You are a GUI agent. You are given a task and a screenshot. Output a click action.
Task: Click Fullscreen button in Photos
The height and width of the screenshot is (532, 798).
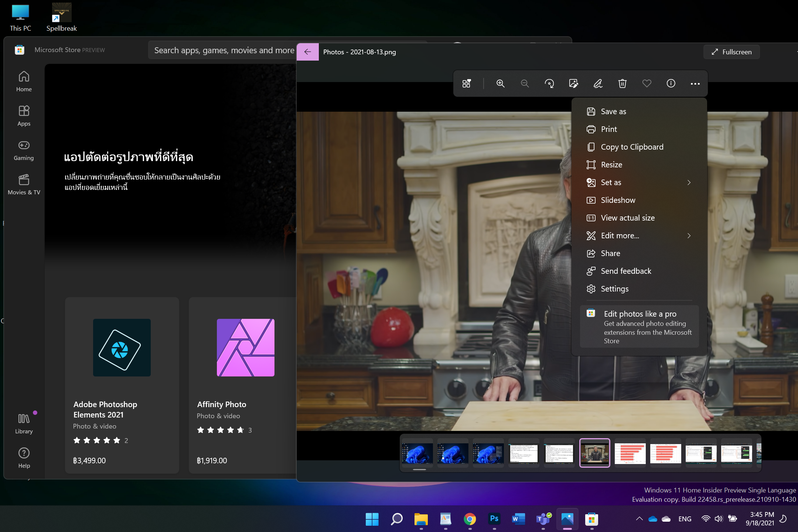(x=731, y=52)
